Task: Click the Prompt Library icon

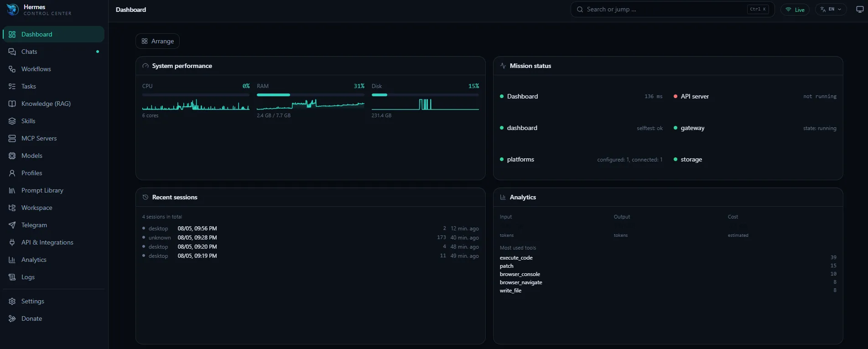Action: pyautogui.click(x=12, y=190)
